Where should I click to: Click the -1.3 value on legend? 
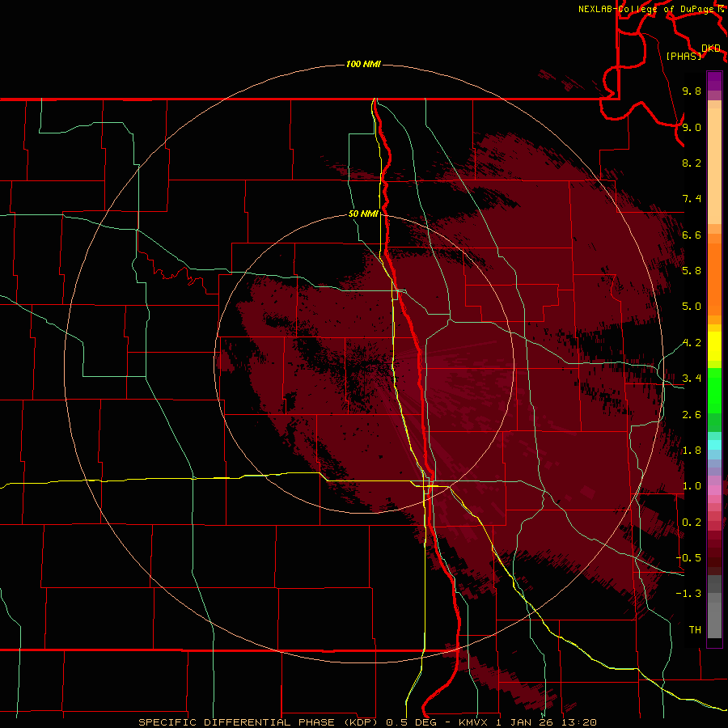688,594
